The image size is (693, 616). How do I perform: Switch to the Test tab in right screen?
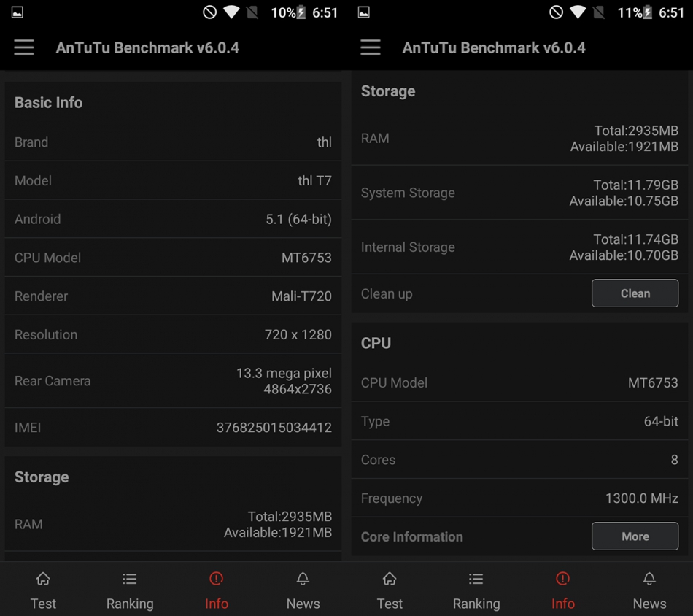(390, 590)
